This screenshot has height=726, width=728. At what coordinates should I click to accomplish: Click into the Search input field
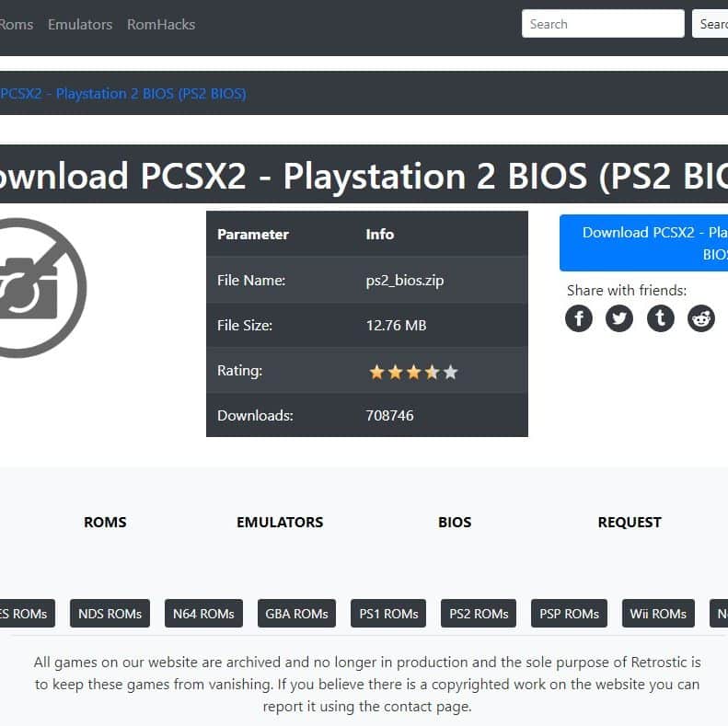point(603,24)
